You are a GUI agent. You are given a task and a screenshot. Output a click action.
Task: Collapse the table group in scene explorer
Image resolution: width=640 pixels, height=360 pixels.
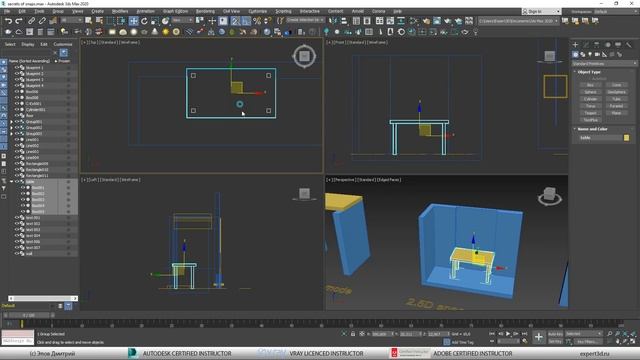pos(11,182)
